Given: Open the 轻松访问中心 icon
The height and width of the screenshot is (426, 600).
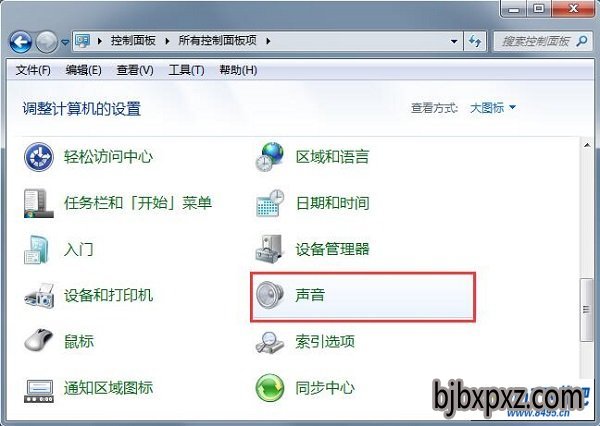Looking at the screenshot, I should (x=39, y=157).
